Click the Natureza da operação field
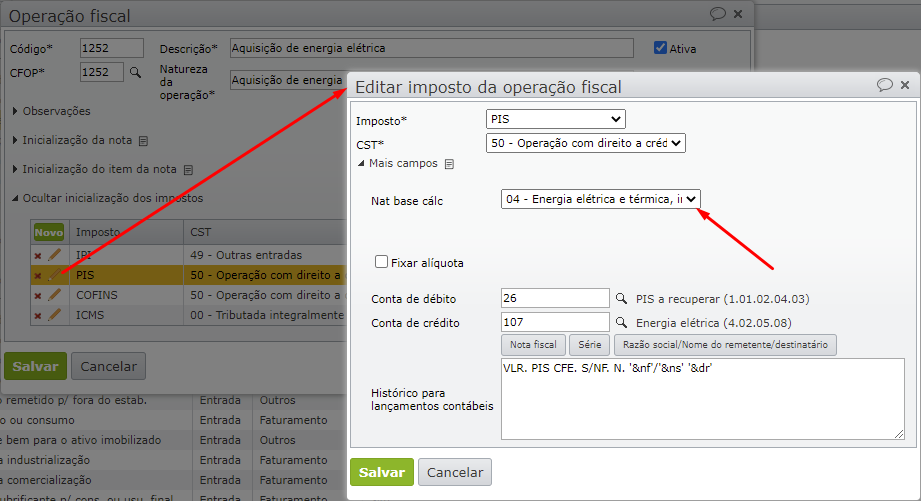Viewport: 921px width, 501px height. (x=288, y=80)
